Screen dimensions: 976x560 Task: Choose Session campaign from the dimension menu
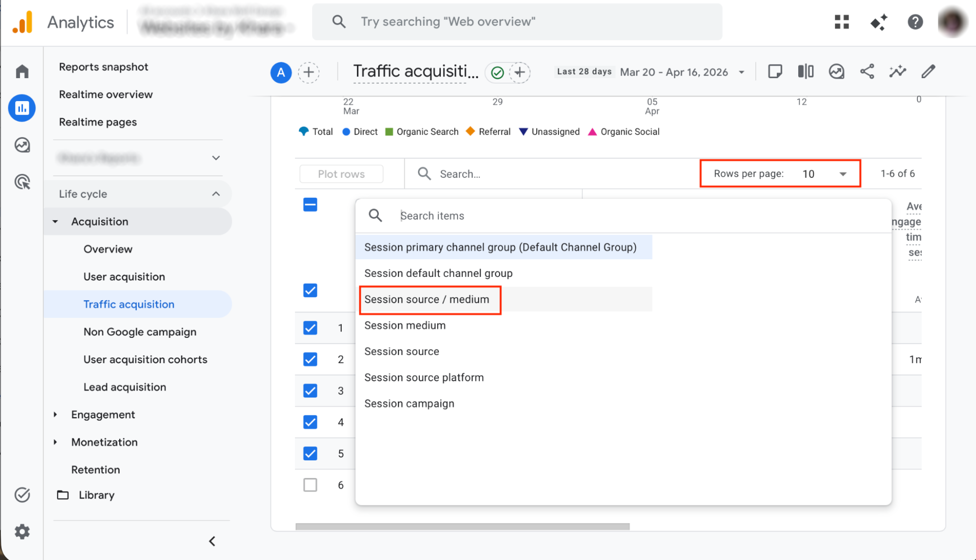tap(409, 403)
